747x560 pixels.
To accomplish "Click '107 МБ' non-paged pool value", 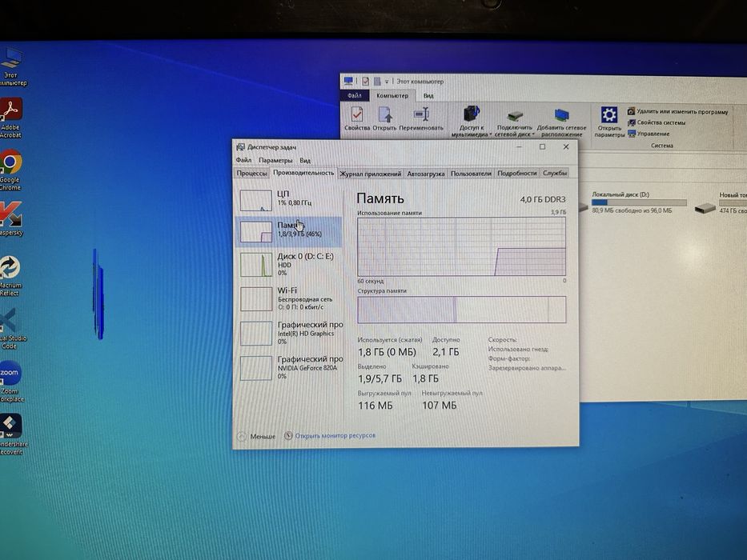I will [x=440, y=406].
